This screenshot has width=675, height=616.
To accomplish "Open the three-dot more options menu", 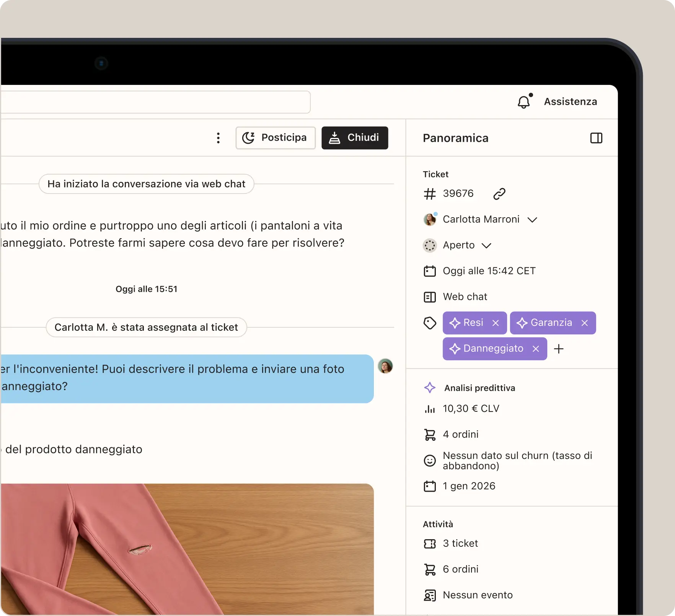I will point(218,138).
